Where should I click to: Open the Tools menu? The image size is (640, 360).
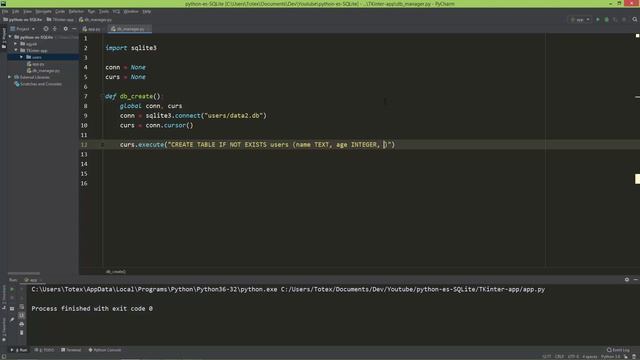(x=104, y=11)
